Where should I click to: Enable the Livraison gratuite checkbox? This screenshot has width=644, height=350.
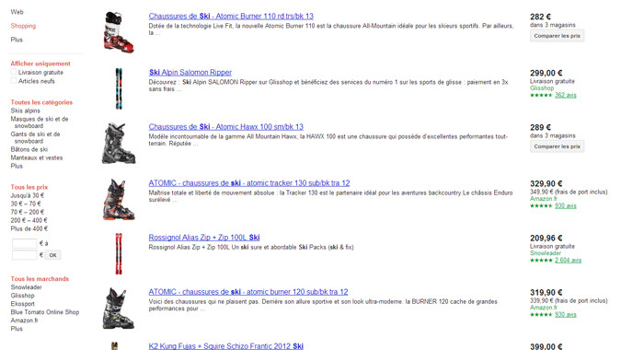click(14, 72)
